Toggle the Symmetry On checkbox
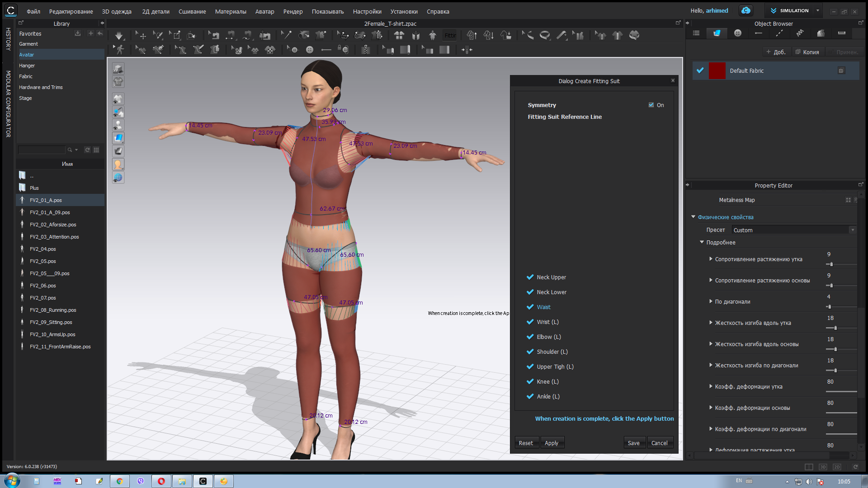 [651, 105]
